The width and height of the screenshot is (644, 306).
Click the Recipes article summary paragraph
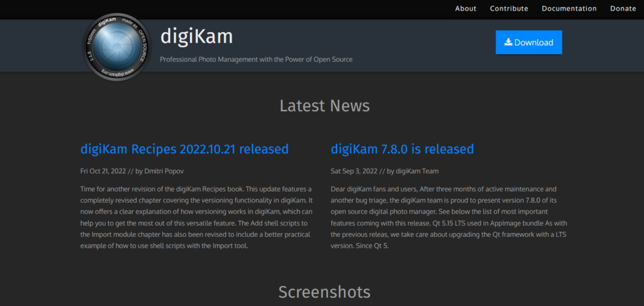(x=197, y=217)
